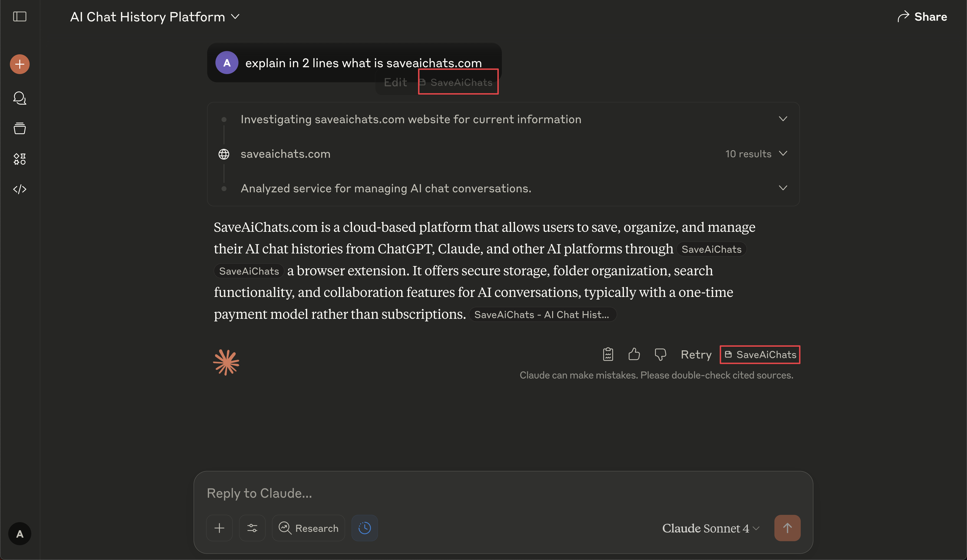Give thumbs up to the response

tap(634, 354)
